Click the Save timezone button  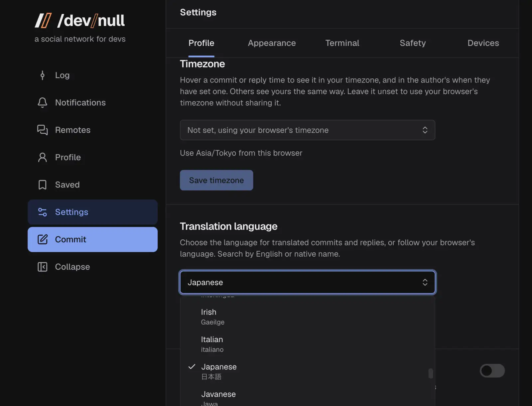(216, 180)
